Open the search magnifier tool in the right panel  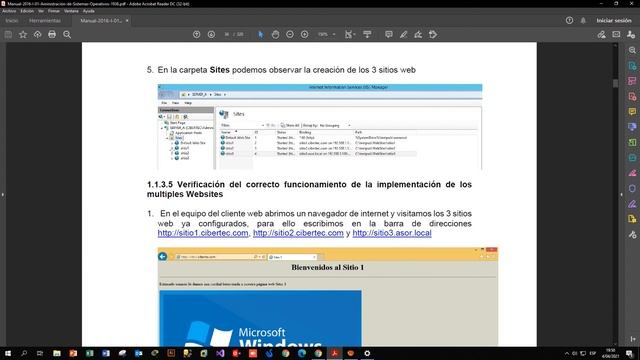coord(632,50)
